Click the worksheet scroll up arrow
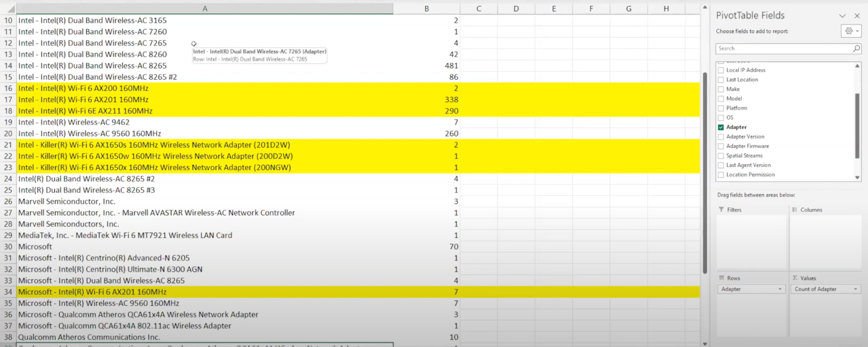 tap(705, 8)
